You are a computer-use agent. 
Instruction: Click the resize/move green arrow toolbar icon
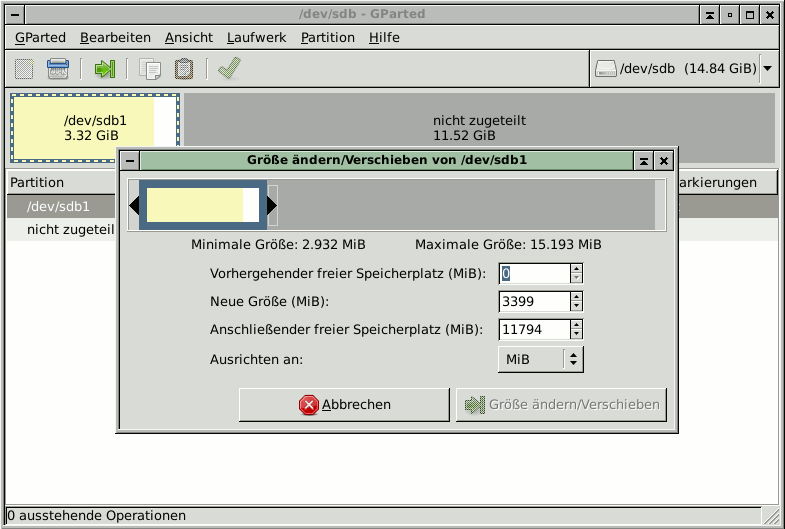click(x=105, y=69)
